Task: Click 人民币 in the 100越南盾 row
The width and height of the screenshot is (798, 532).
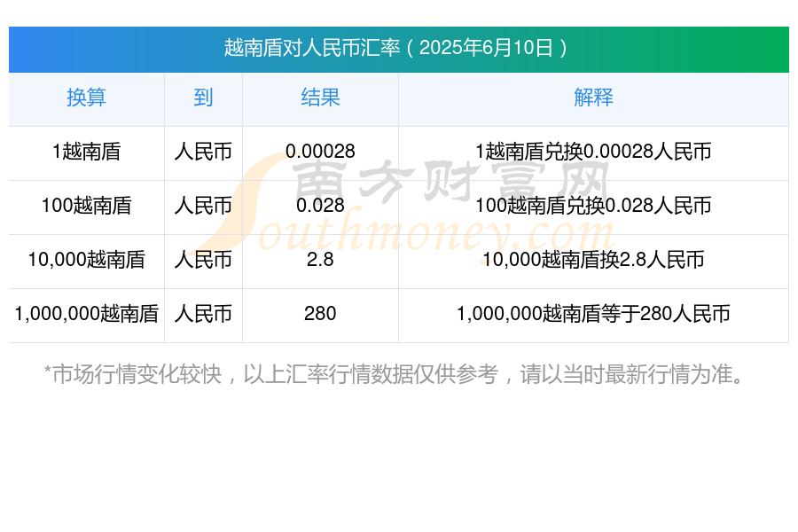Action: click(203, 206)
